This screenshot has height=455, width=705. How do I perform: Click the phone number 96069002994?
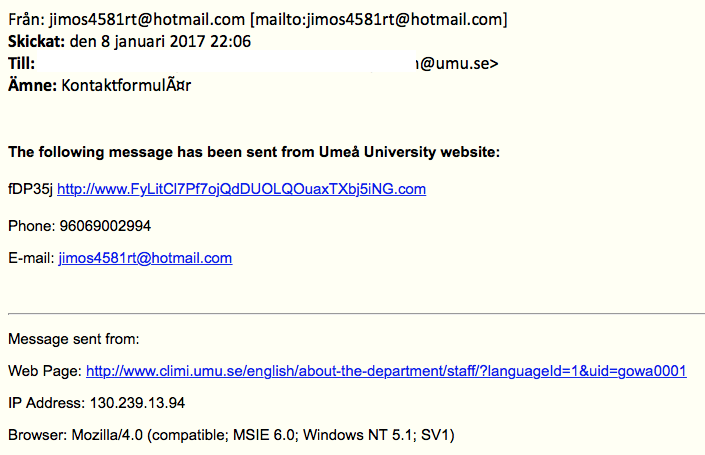coord(104,225)
